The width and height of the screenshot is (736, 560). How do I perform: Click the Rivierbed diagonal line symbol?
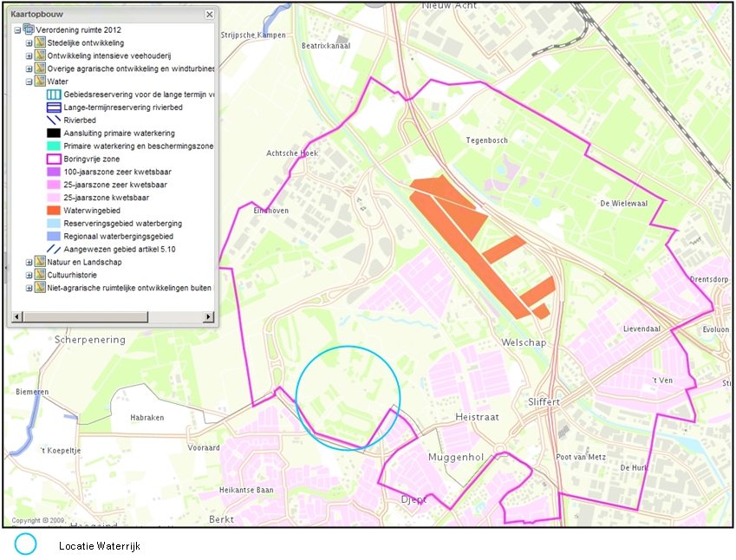52,120
